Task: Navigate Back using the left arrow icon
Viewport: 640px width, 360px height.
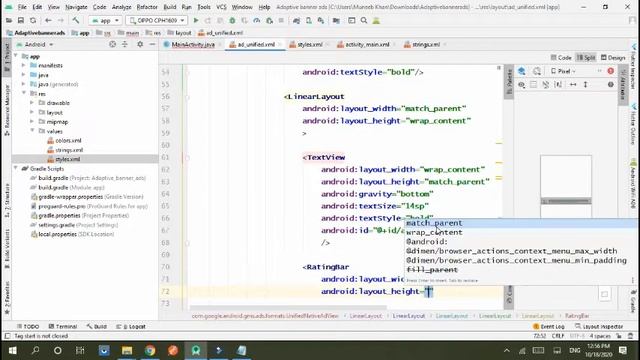Action: (x=48, y=20)
